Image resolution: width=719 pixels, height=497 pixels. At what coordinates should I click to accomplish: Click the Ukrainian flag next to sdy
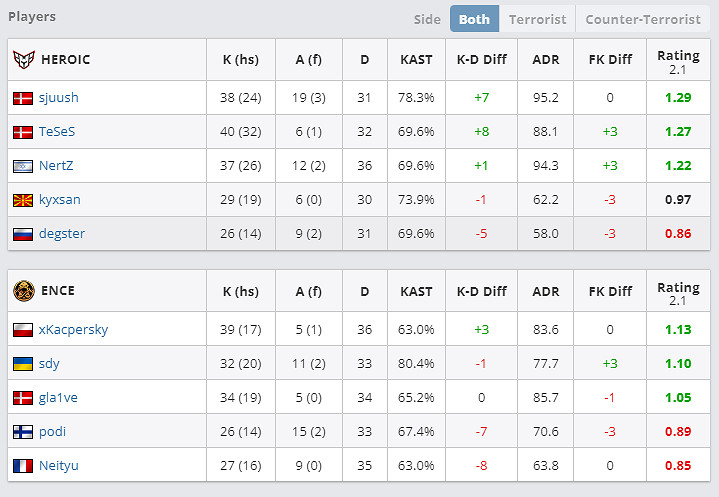[x=23, y=364]
